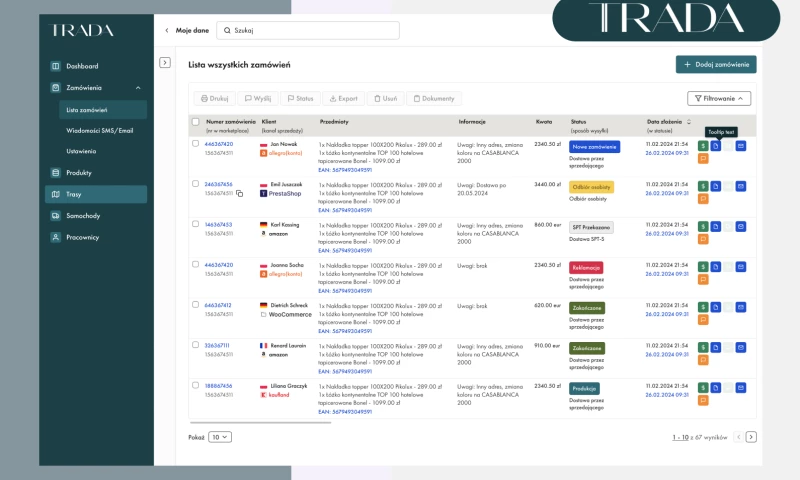
Task: Open the document icon in Emil Jusaczek row
Action: point(716,186)
